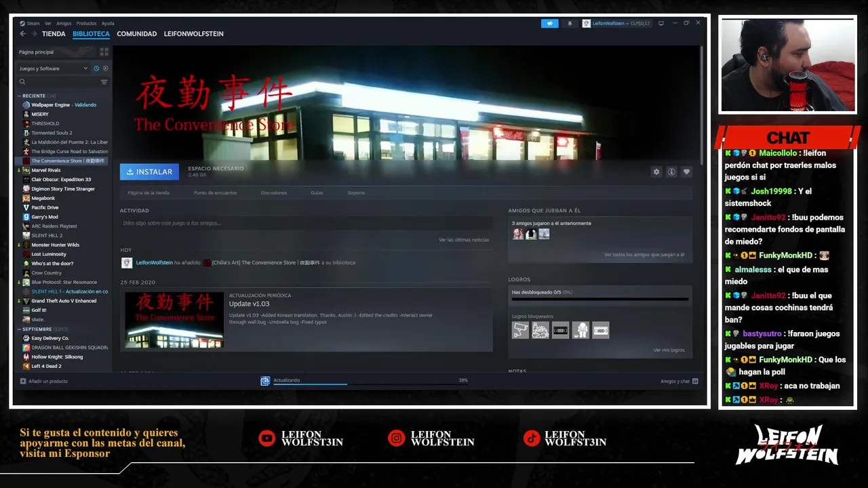Screen dimensions: 868x488
Task: Switch to the COMUNIDAD tab
Action: [x=136, y=34]
